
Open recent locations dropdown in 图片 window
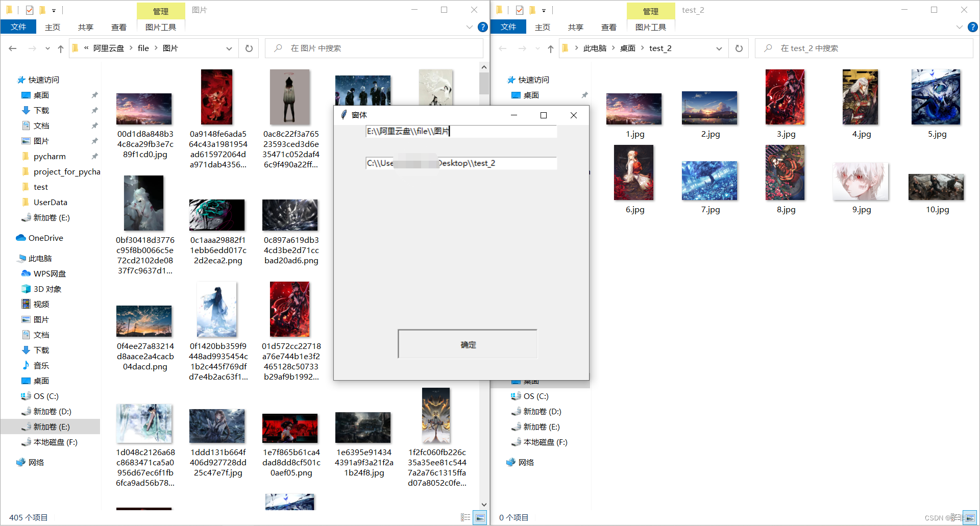click(47, 48)
